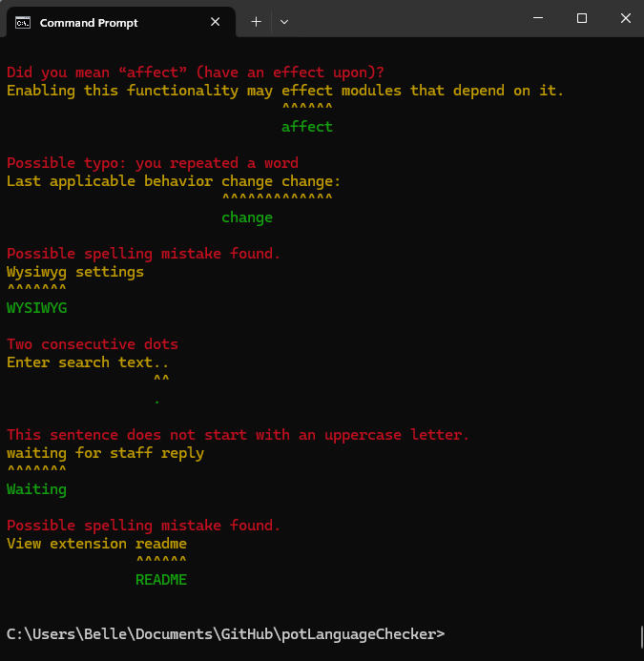Click the green 'WYSIWYG' suggestion
644x661 pixels.
point(36,308)
